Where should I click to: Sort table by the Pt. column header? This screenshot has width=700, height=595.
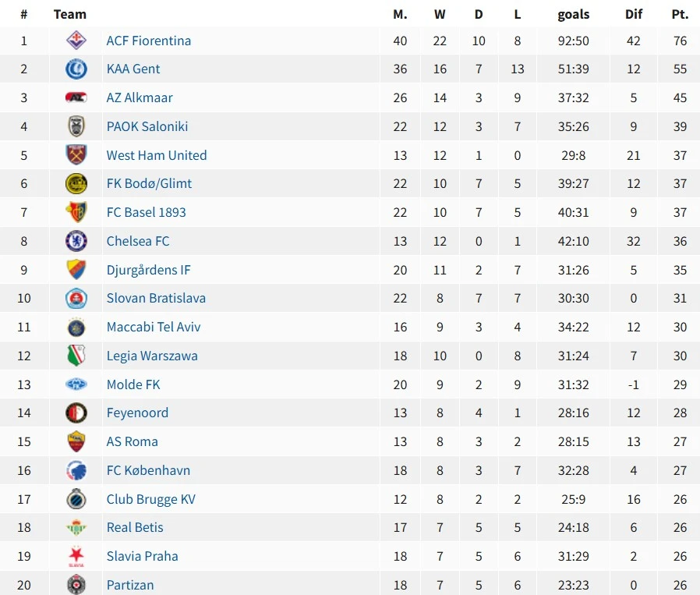pos(680,14)
